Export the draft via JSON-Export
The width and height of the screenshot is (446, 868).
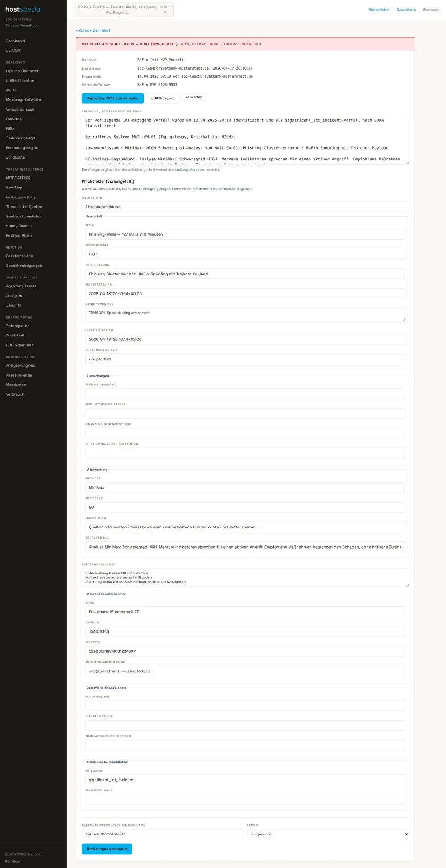(163, 98)
